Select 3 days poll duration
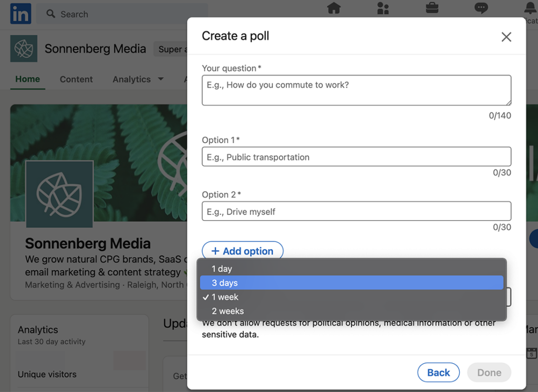 point(351,283)
